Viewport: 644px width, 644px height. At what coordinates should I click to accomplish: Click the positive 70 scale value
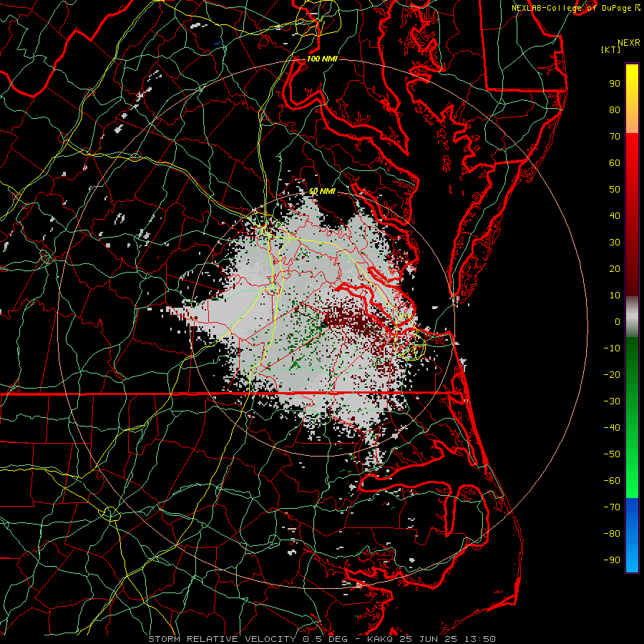[615, 137]
